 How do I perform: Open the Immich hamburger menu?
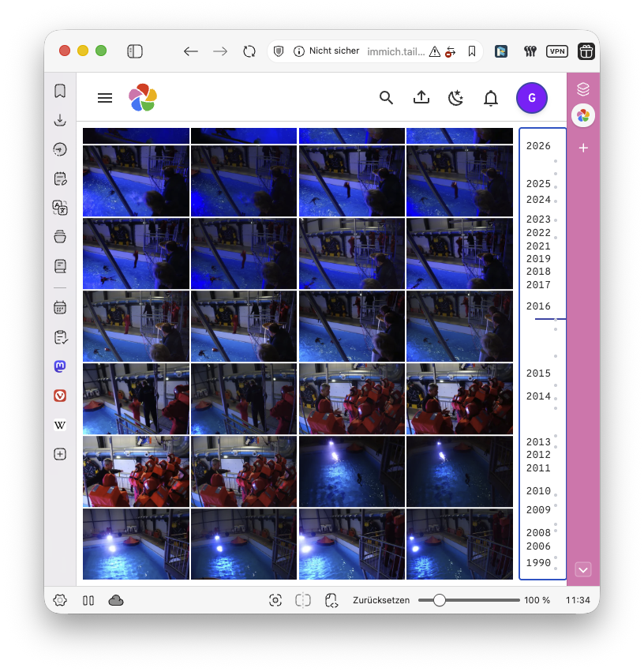[x=105, y=98]
